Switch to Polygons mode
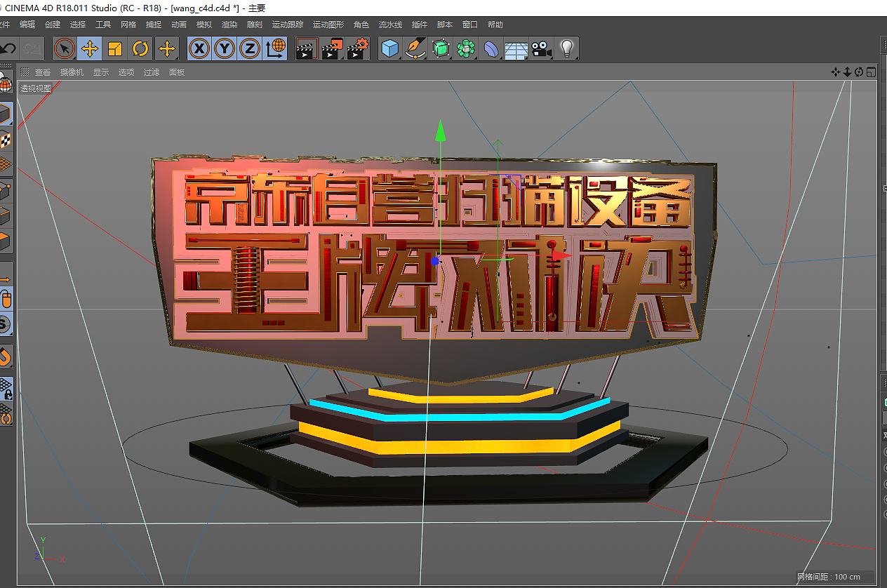Viewport: 887px width, 588px height. (6, 241)
